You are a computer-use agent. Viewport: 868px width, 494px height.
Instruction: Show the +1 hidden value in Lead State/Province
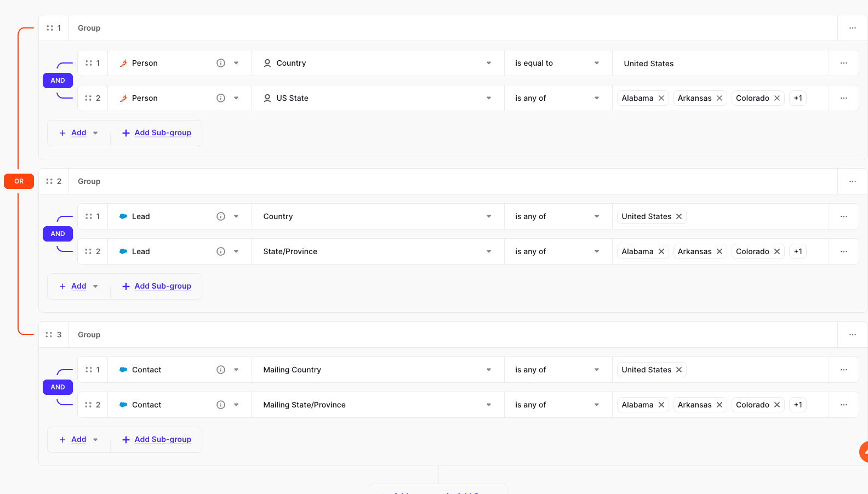798,251
